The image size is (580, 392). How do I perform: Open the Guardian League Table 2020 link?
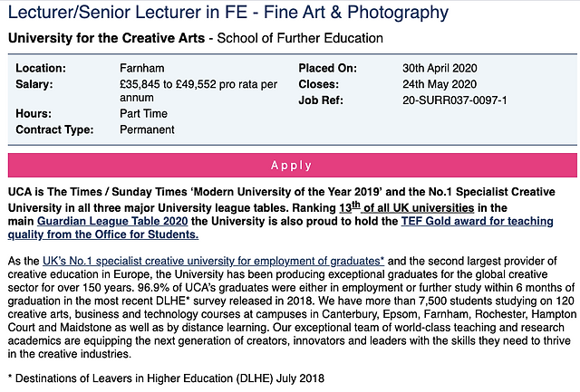click(x=112, y=221)
